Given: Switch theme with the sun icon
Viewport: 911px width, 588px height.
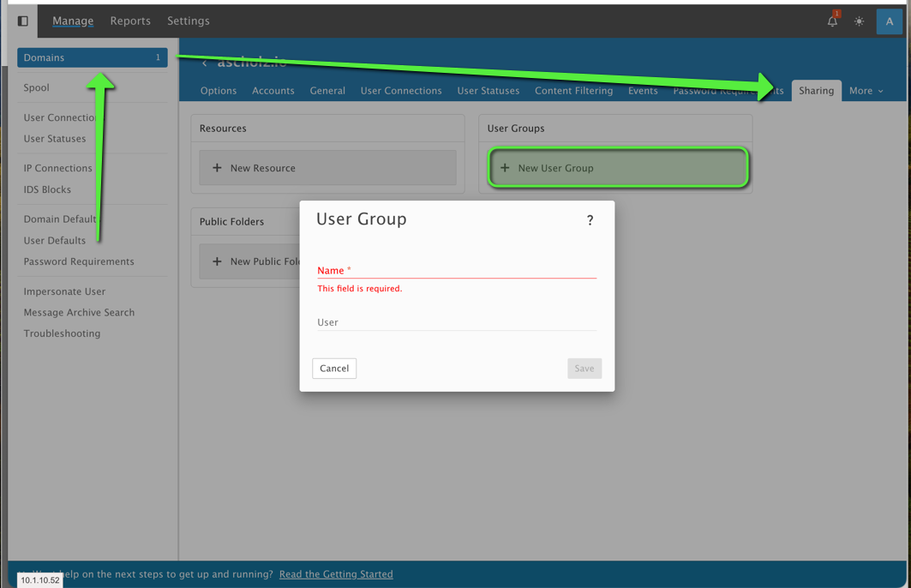Looking at the screenshot, I should 859,21.
